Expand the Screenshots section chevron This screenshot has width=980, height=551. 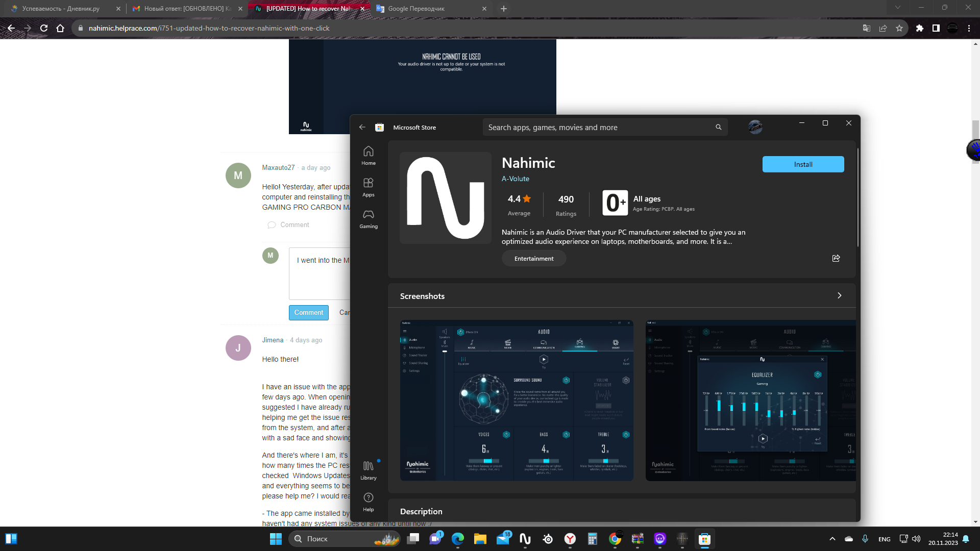pyautogui.click(x=839, y=295)
